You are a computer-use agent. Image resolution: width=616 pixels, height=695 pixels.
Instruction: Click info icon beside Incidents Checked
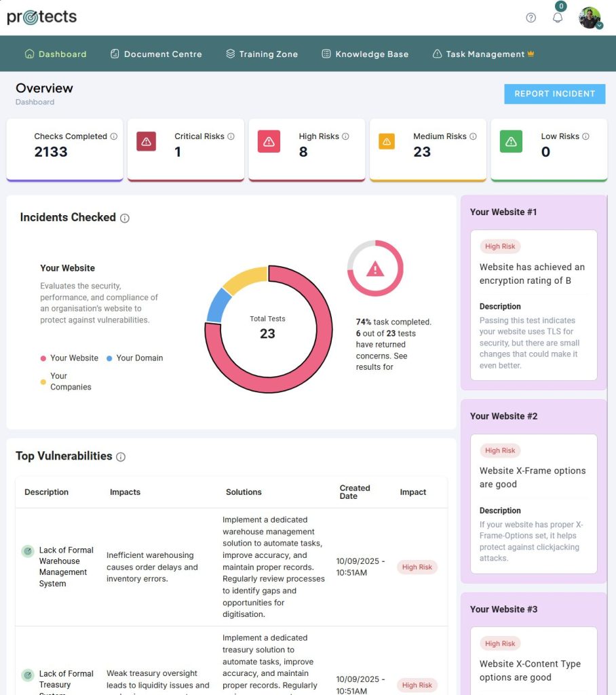125,218
